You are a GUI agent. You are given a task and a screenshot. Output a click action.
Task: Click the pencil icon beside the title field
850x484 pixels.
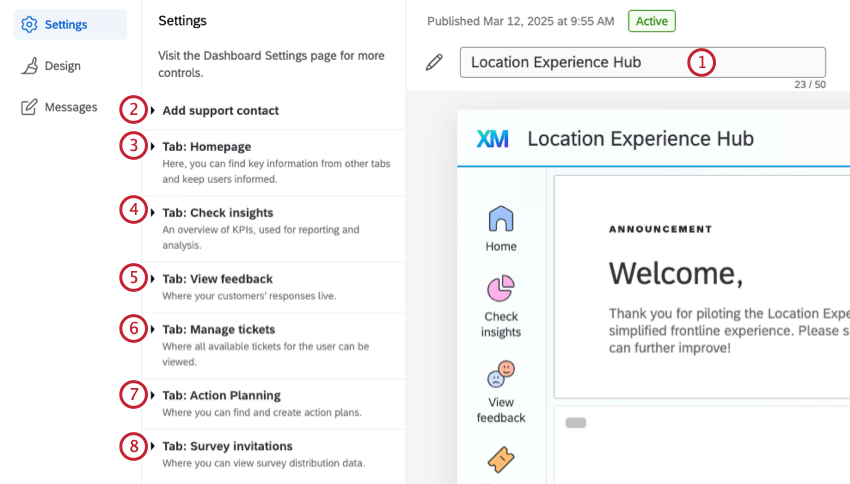434,62
